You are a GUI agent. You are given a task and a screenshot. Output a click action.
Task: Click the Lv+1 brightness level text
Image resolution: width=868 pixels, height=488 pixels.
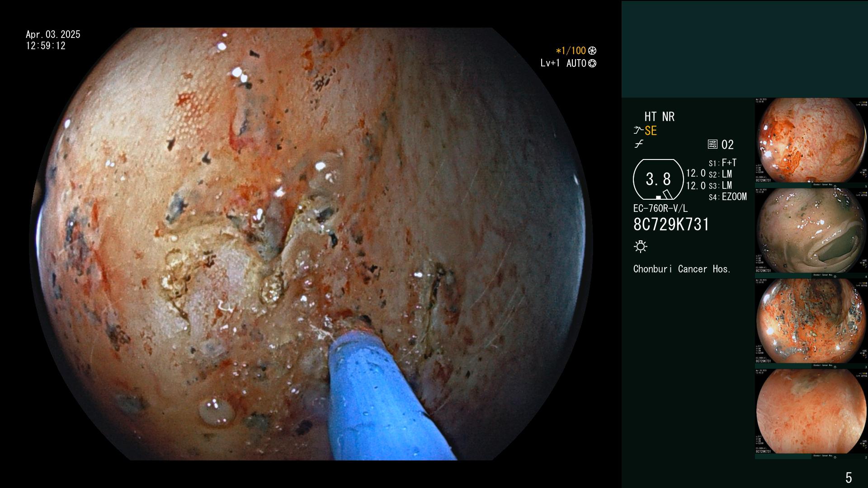tap(550, 63)
